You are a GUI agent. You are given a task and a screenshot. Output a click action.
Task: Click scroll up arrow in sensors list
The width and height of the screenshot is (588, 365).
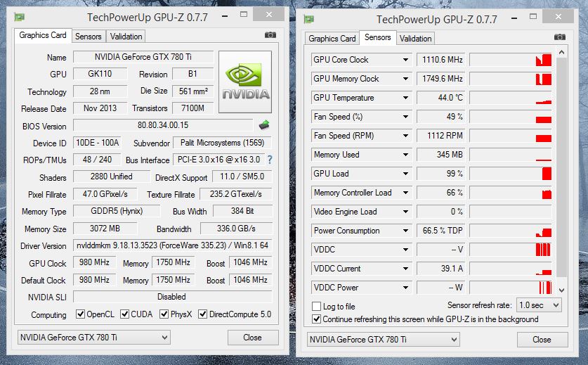561,52
